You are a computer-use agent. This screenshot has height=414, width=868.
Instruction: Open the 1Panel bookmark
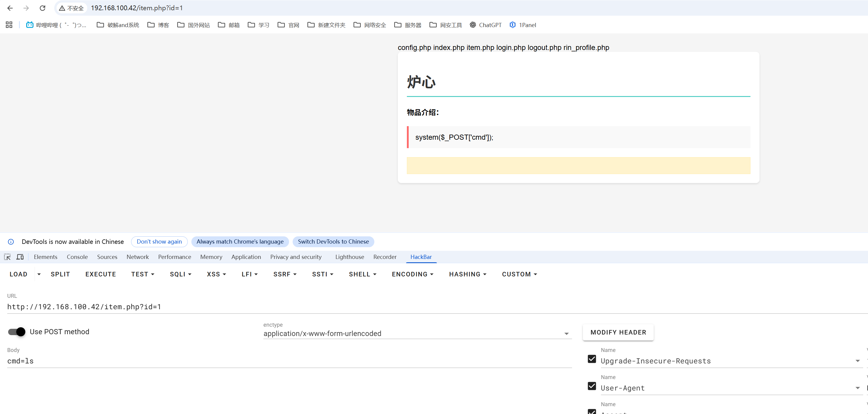pos(523,25)
